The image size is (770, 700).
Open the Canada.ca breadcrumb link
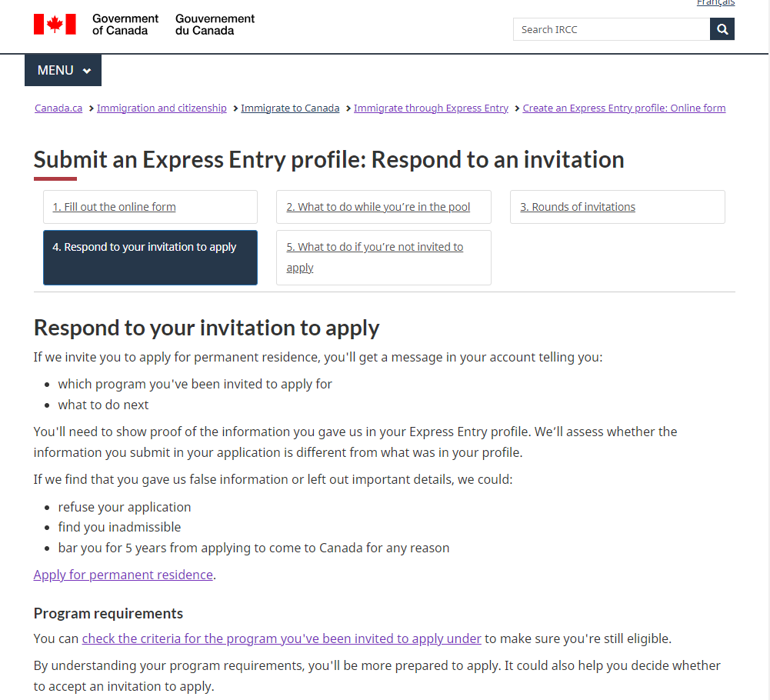[58, 108]
